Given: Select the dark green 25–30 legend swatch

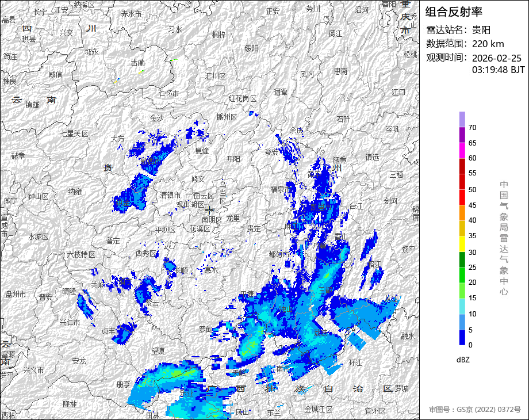Looking at the screenshot, I should pyautogui.click(x=462, y=259).
